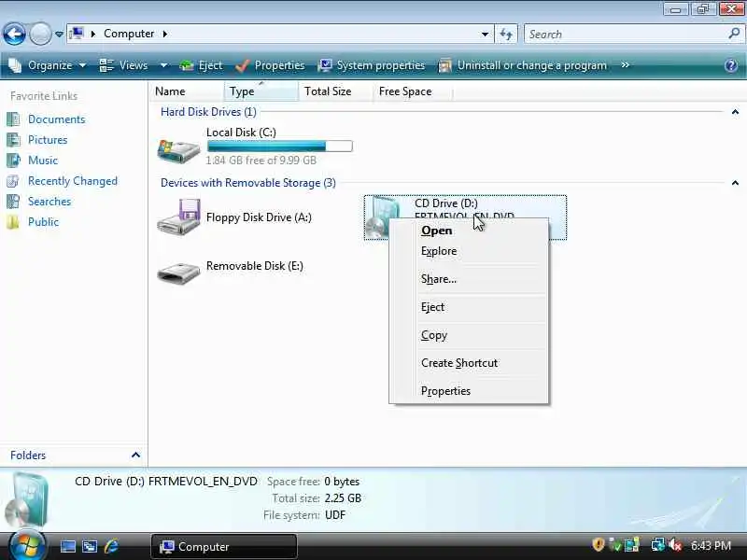Show more toolbar commands chevron
Screen dimensions: 747x560
(x=625, y=64)
